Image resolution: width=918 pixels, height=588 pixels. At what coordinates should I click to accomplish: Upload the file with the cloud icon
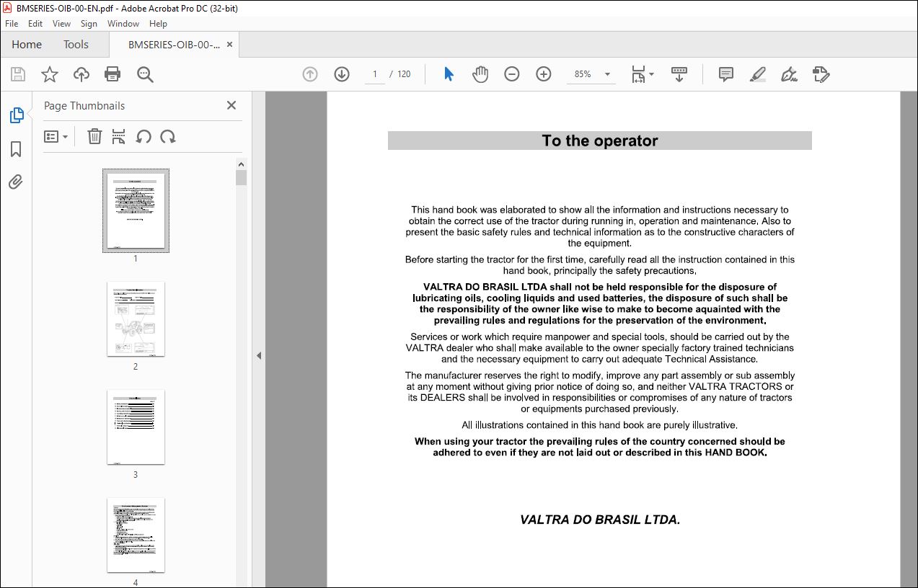(81, 74)
